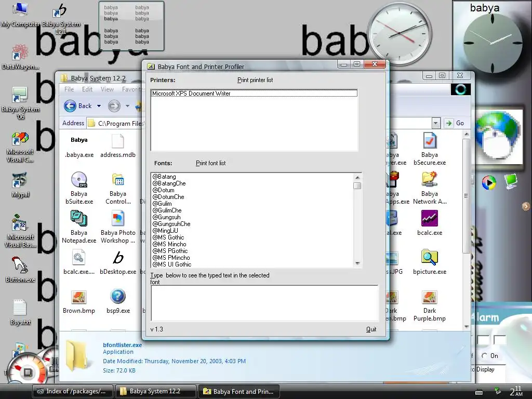Select bDesktop.exe icon
This screenshot has height=399, width=532.
click(118, 262)
